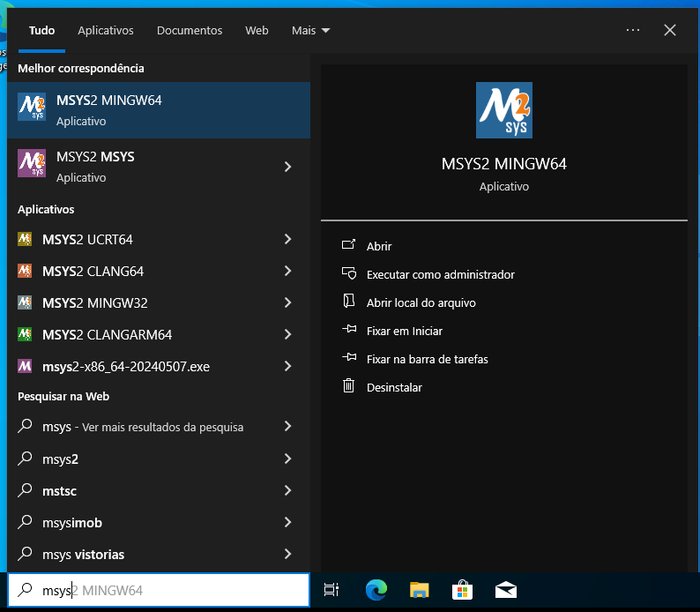The height and width of the screenshot is (612, 700).
Task: Expand the msys vistorias suggestion chevron
Action: 287,554
